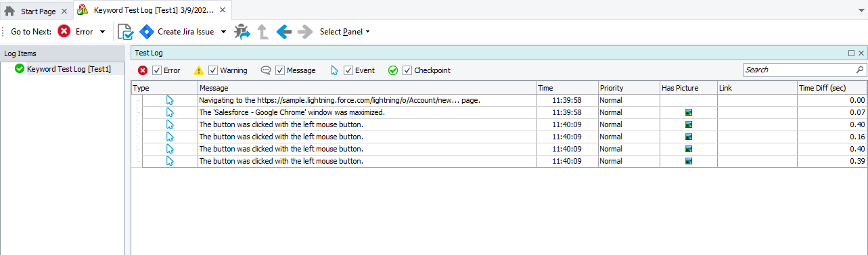Uncheck the Error filter checkbox
This screenshot has height=255, width=868.
point(157,70)
